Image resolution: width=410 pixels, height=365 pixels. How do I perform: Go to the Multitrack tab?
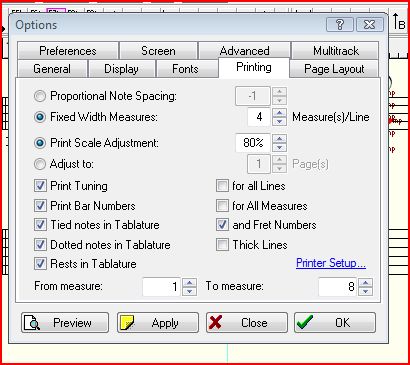(335, 51)
